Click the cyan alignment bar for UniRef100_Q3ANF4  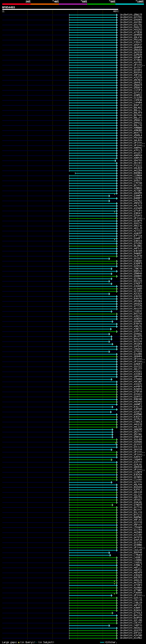(90, 196)
